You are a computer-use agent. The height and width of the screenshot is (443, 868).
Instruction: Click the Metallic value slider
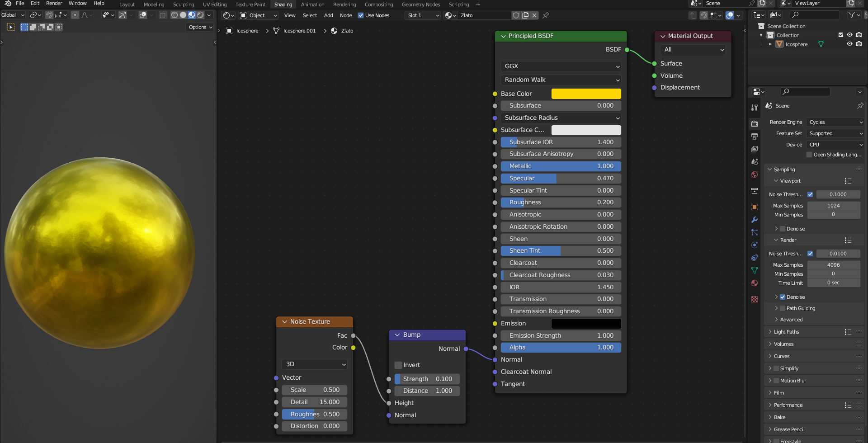pyautogui.click(x=561, y=166)
